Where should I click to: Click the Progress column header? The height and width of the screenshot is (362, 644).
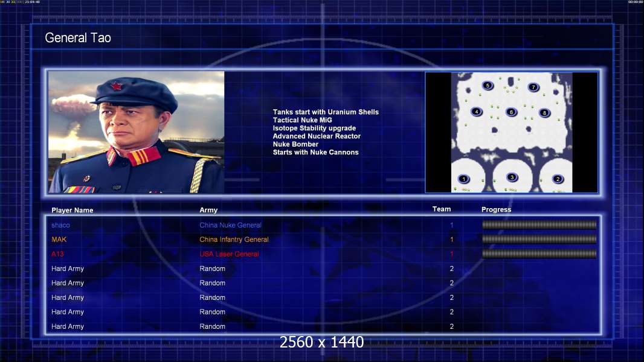[496, 209]
